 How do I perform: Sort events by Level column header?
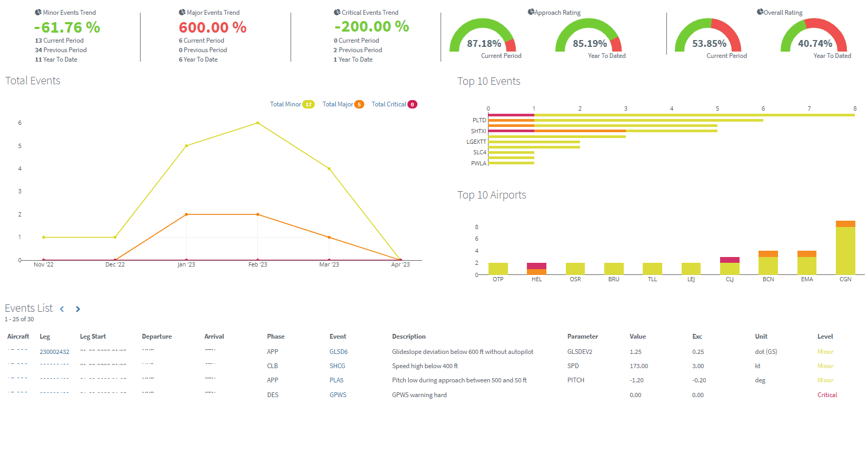tap(825, 337)
